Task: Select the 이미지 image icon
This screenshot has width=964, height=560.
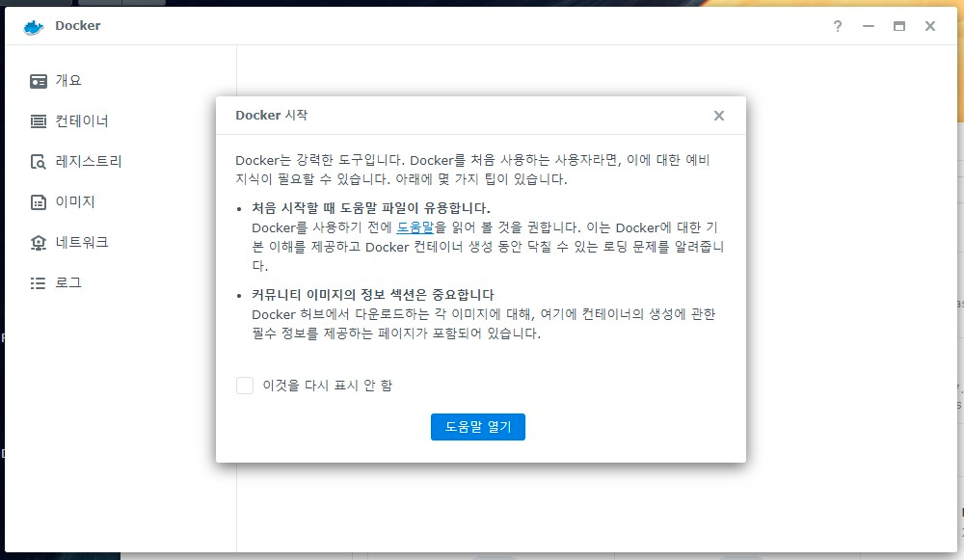Action: [x=39, y=202]
